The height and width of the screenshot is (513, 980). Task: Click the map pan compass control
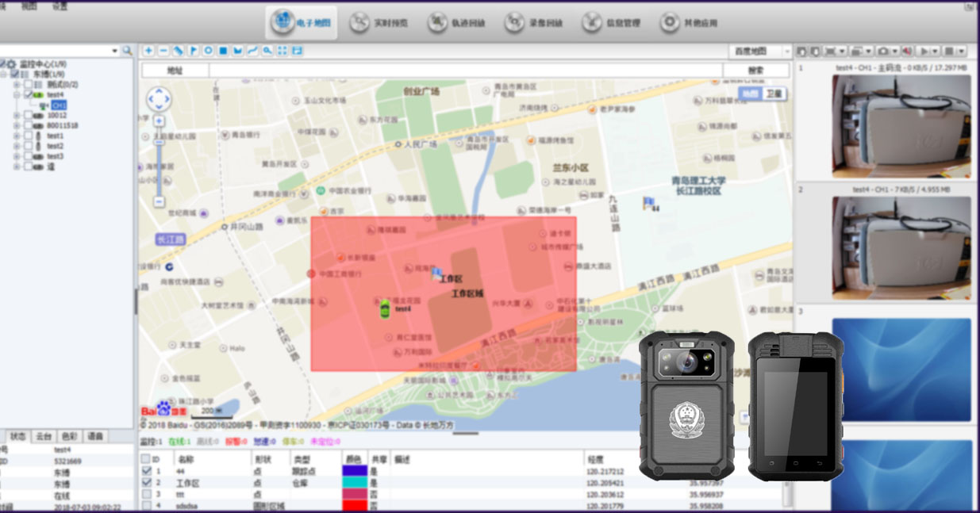(159, 99)
